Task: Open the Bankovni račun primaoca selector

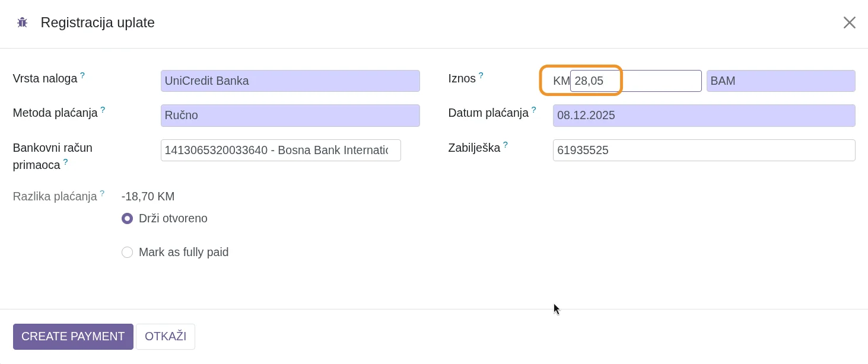Action: pos(281,151)
